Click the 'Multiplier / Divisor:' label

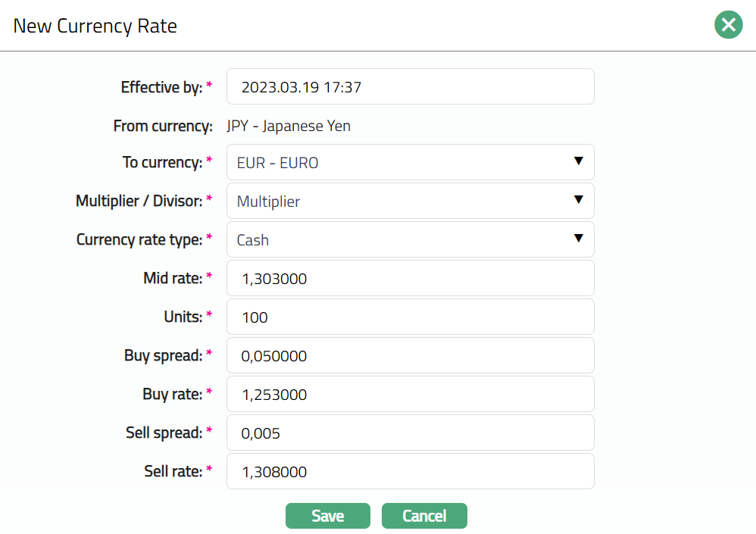139,201
